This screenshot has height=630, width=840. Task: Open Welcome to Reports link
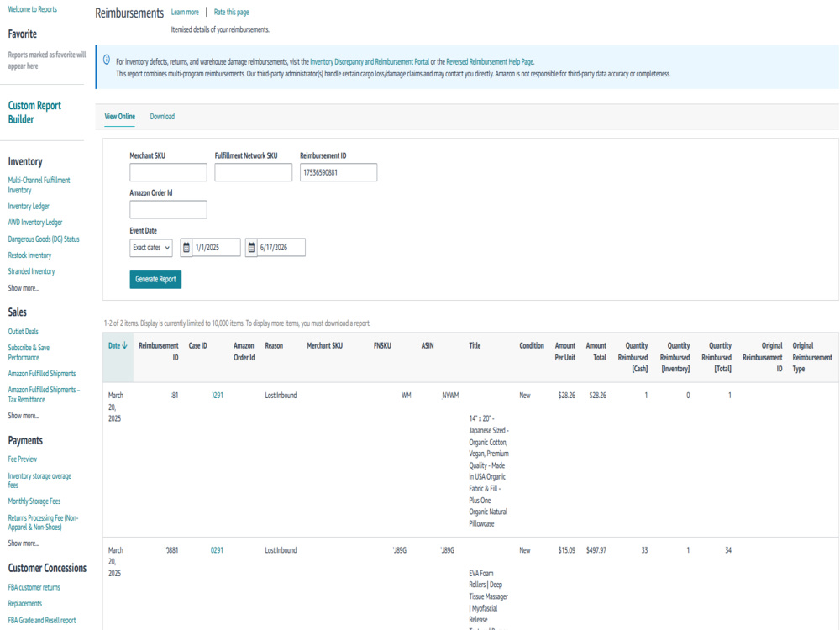32,9
